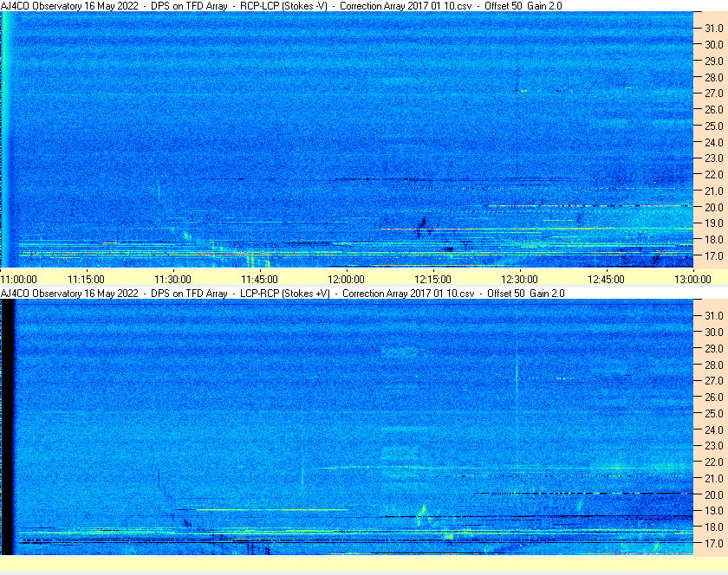
Task: Click the 17.0 frequency label on bottom chart
Action: tap(714, 544)
